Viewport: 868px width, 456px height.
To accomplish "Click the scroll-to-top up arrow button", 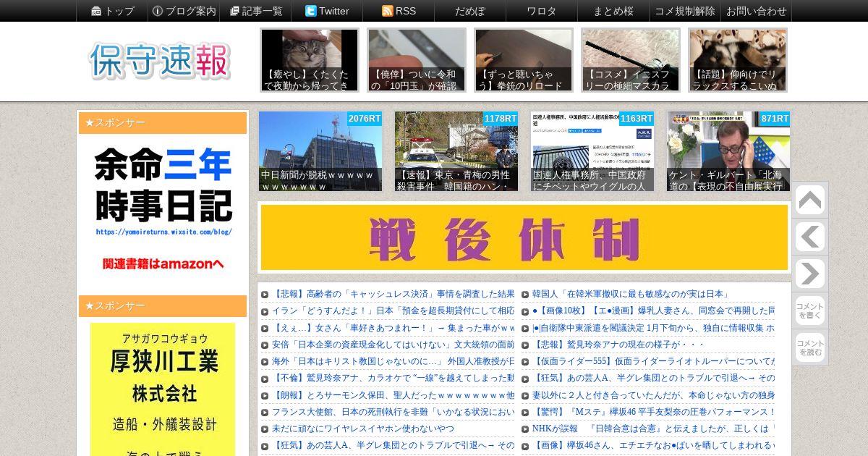I will [x=810, y=200].
